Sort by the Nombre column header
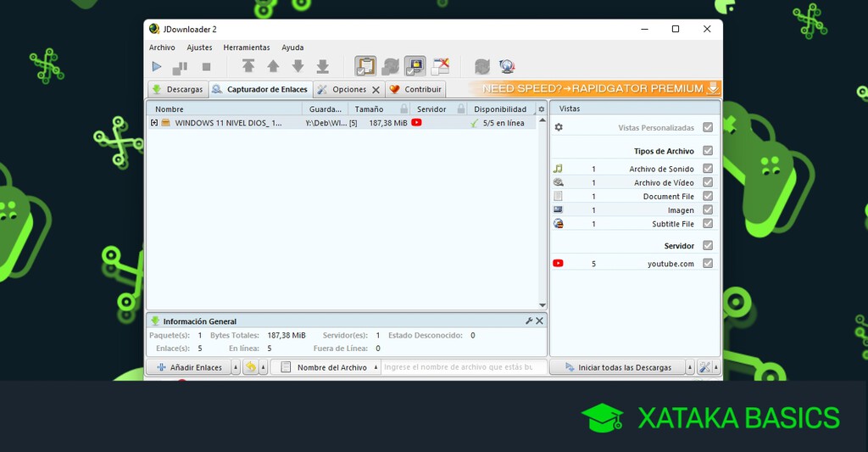This screenshot has width=868, height=452. click(x=224, y=109)
